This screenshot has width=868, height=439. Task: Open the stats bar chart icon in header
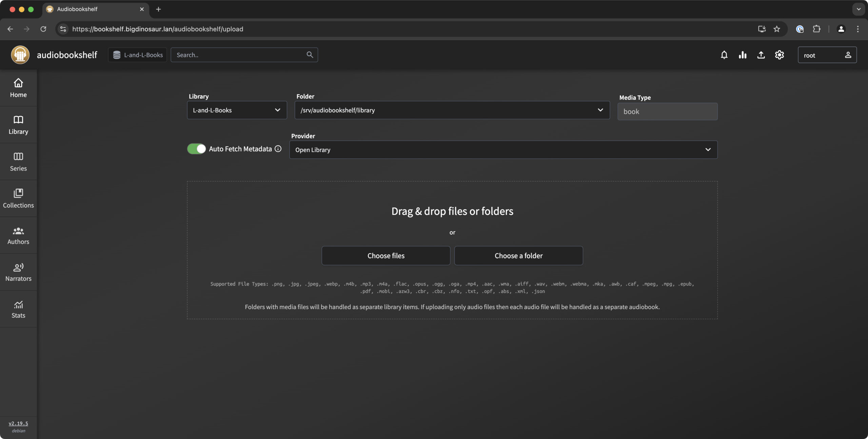coord(743,55)
